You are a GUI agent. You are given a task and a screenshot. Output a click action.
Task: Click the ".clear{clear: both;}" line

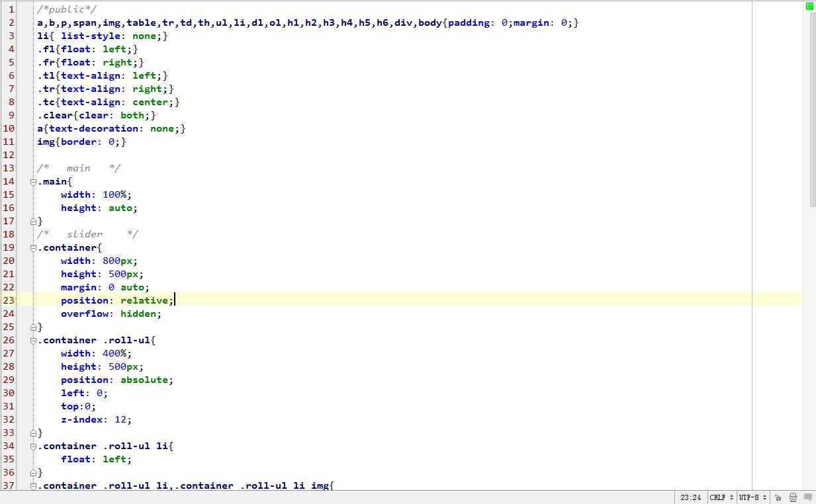click(97, 115)
